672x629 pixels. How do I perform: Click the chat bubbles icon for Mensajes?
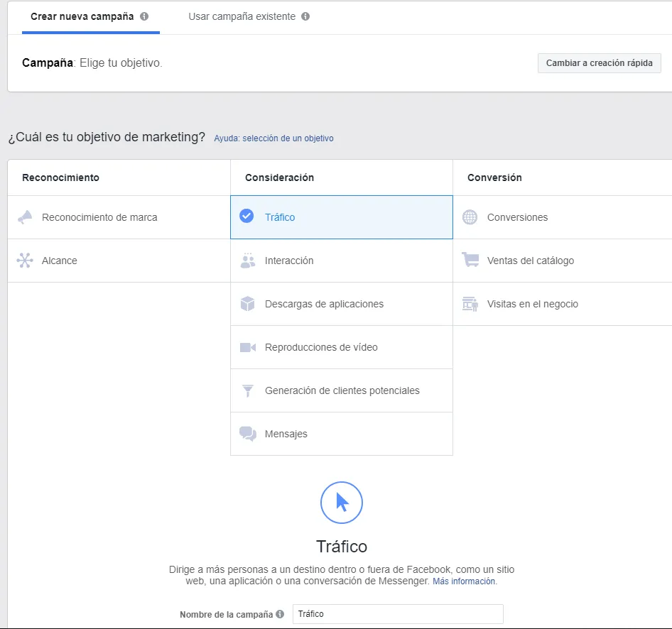(248, 434)
